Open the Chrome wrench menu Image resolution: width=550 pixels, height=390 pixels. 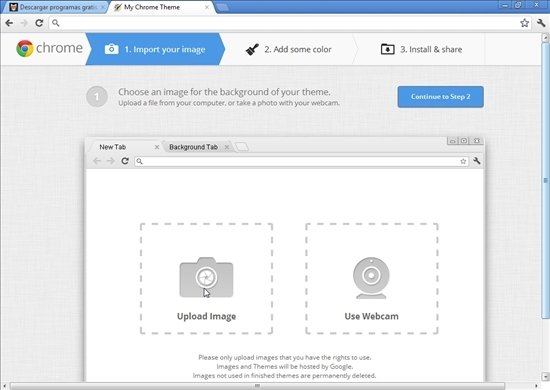coord(541,23)
